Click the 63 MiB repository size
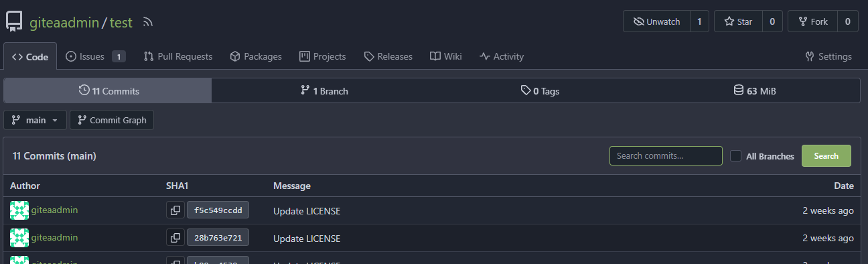The height and width of the screenshot is (264, 868). 755,90
